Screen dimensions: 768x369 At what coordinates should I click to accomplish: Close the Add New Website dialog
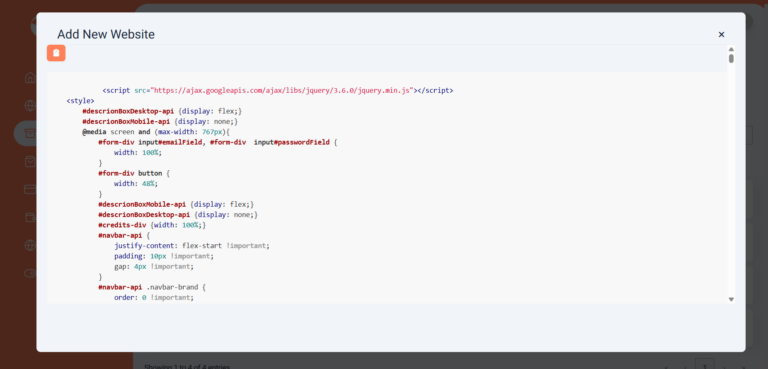(721, 34)
